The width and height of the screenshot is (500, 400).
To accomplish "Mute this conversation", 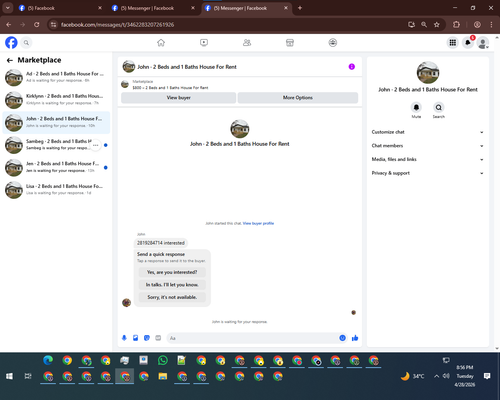I will pos(416,108).
